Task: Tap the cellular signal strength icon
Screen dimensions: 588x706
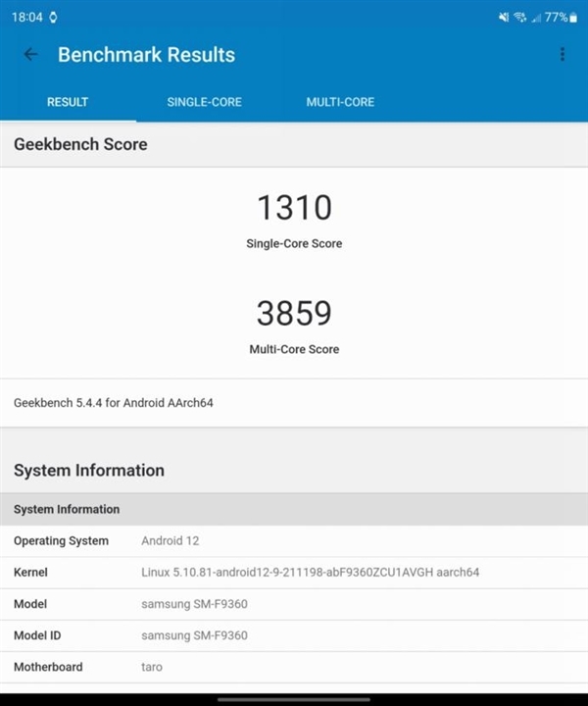Action: click(x=536, y=18)
